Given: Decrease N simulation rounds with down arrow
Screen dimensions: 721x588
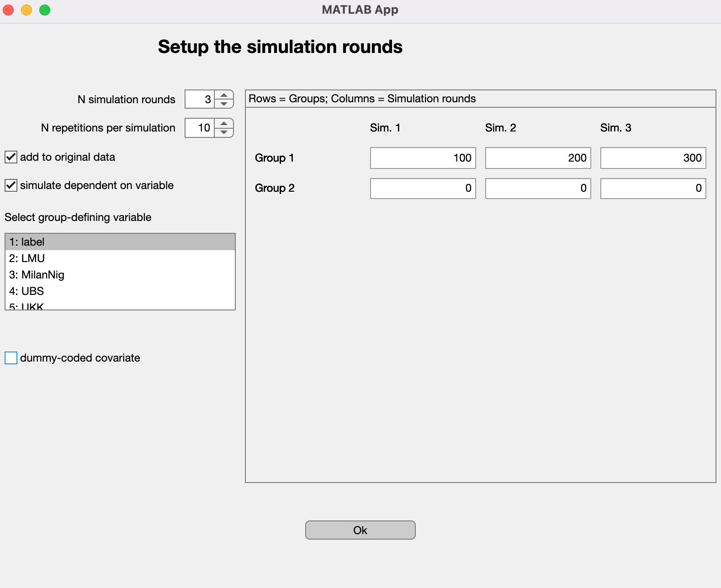Looking at the screenshot, I should [x=224, y=104].
